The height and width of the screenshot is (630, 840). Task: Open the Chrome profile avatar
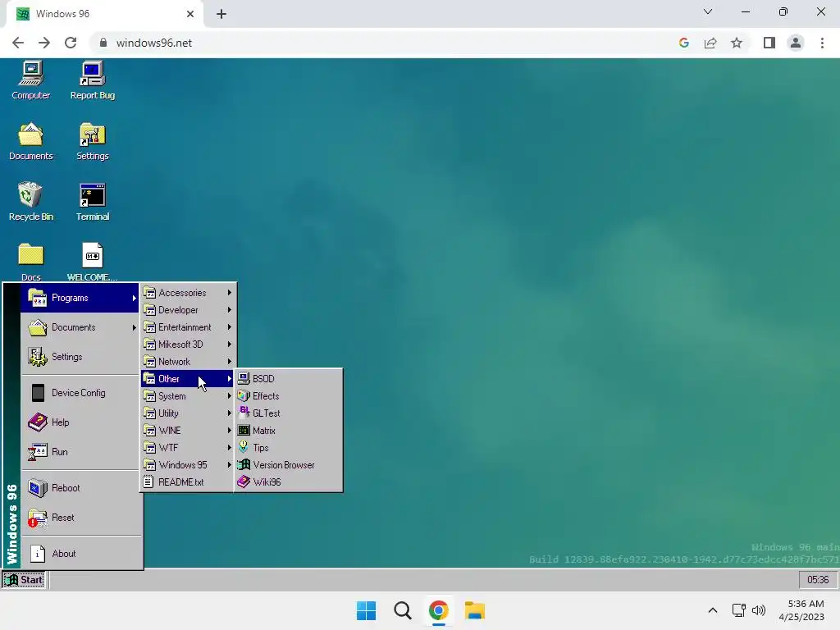796,43
